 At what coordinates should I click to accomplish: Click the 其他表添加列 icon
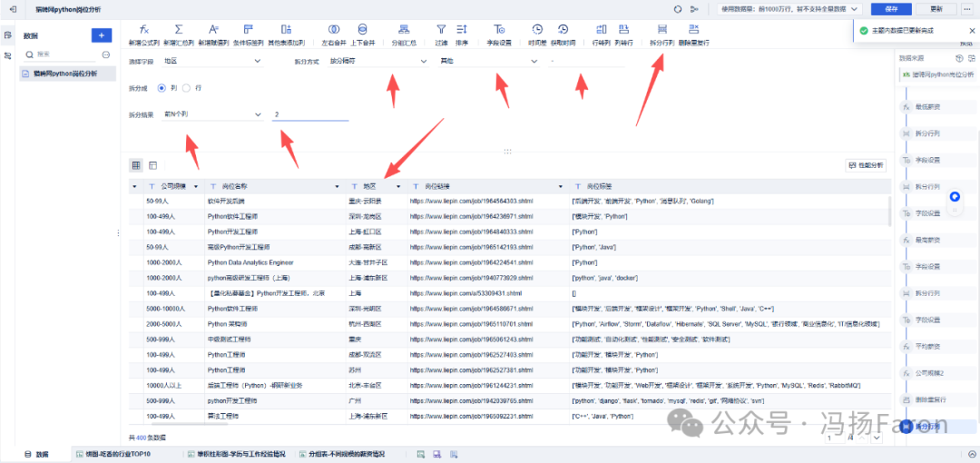coord(286,29)
